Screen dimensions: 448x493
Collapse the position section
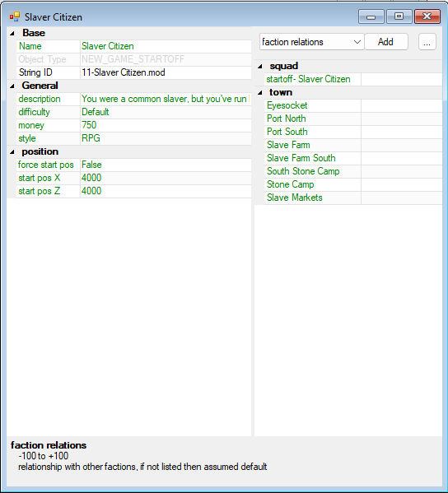point(12,152)
